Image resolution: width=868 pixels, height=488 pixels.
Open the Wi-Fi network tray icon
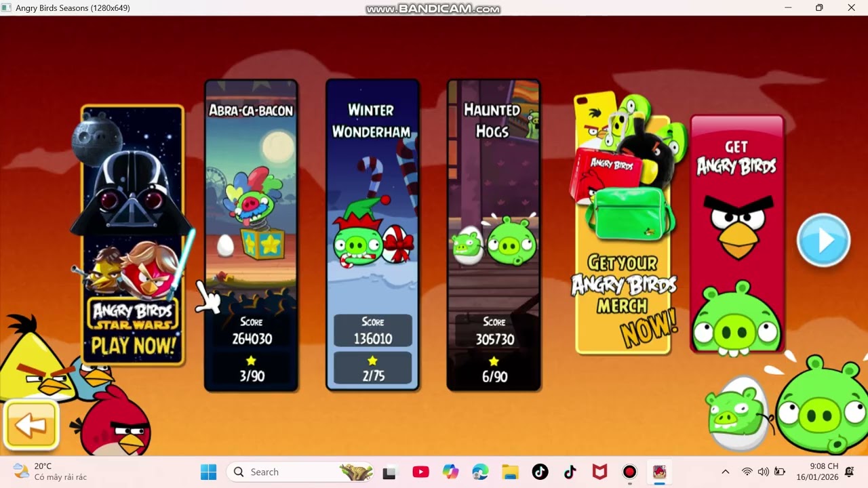point(747,472)
